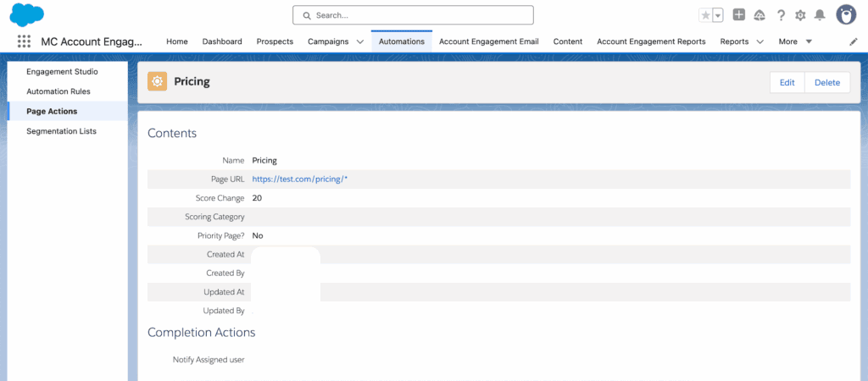Click the Updated By label
This screenshot has height=381, width=868.
pos(224,311)
